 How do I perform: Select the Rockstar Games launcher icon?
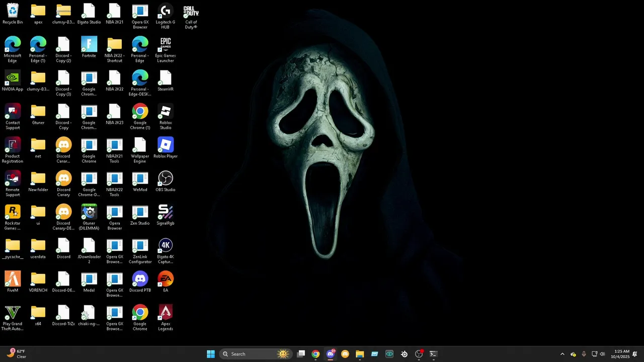[13, 217]
